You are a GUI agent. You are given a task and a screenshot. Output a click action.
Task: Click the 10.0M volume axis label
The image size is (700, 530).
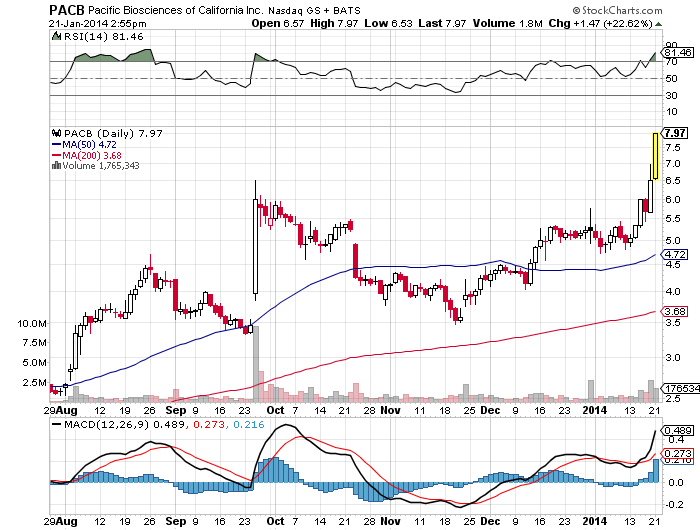point(32,323)
